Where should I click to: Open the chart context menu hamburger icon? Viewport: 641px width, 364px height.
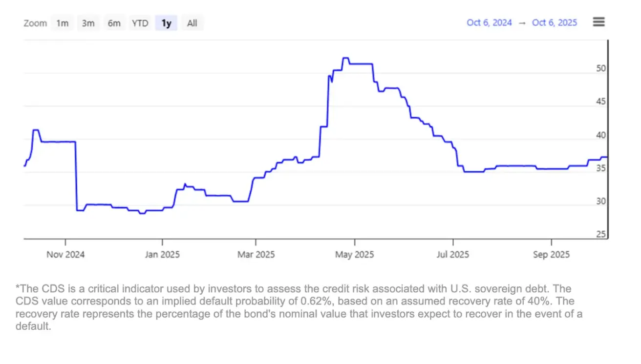click(599, 22)
